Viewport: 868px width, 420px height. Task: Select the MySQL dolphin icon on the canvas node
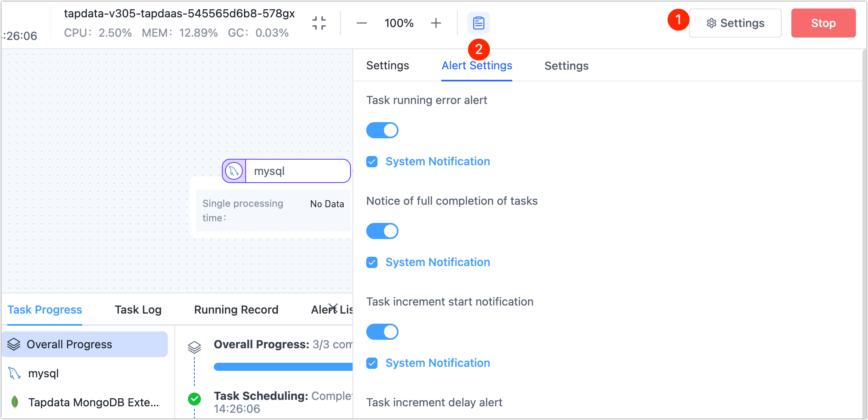233,170
